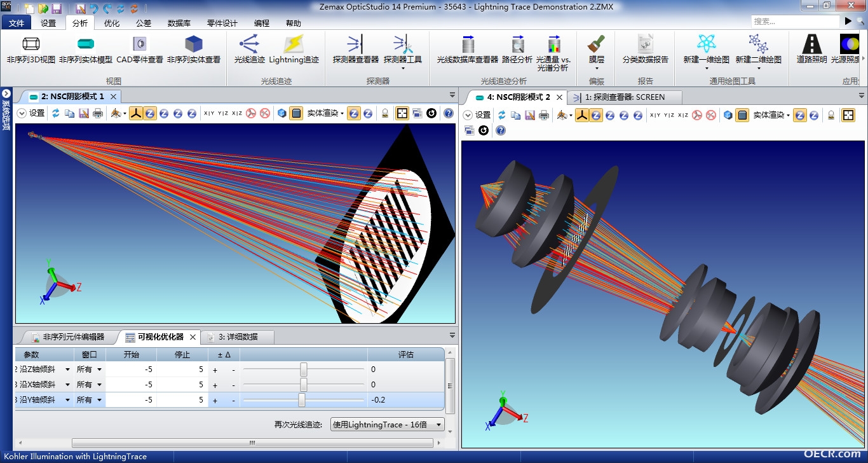Start the Lightning追迹 trace
The image size is (868, 463).
(x=294, y=50)
